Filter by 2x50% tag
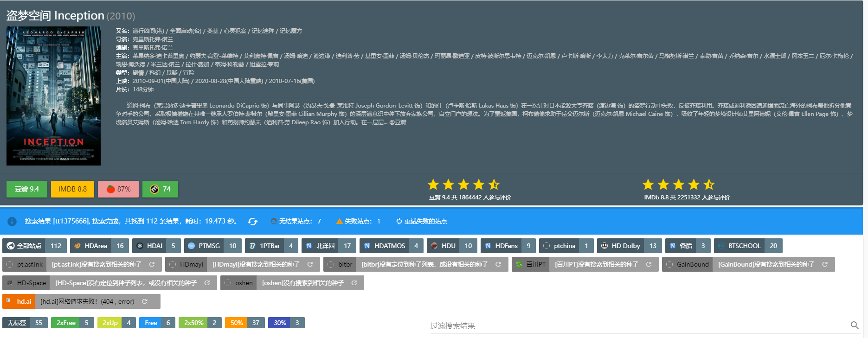The image size is (868, 338). 200,323
